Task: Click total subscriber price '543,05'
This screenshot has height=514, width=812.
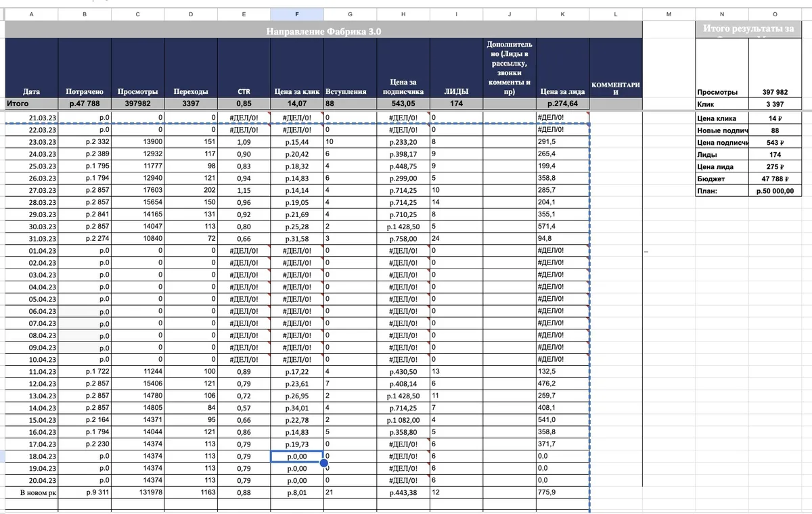Action: 403,104
